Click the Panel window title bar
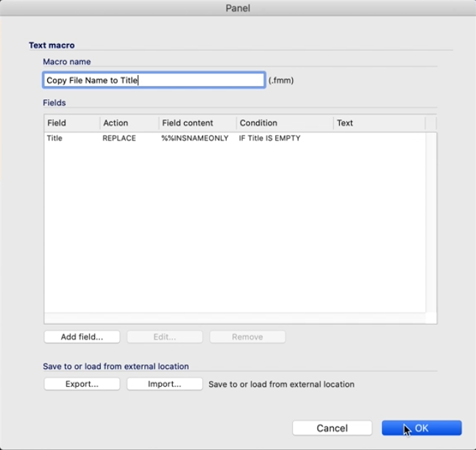 [238, 8]
